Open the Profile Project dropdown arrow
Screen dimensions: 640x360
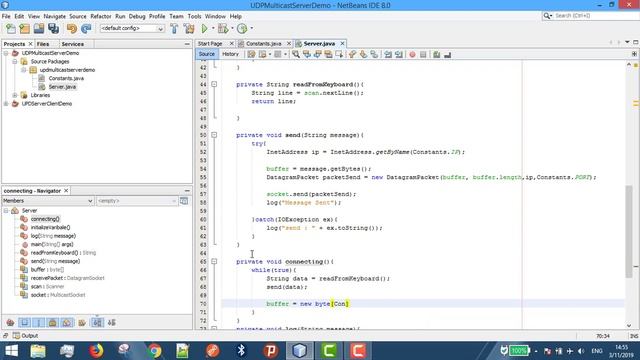click(x=251, y=28)
